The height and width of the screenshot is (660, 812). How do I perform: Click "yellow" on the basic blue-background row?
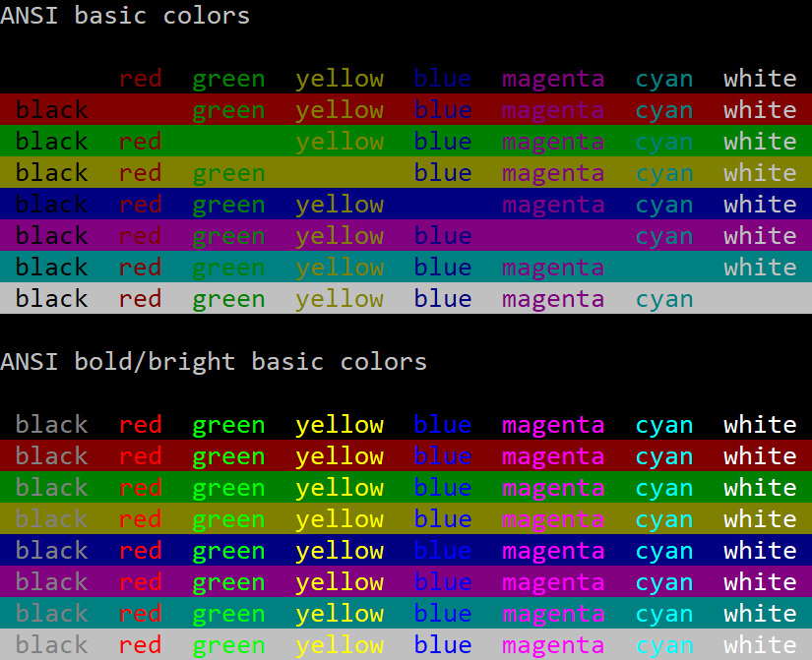click(340, 205)
